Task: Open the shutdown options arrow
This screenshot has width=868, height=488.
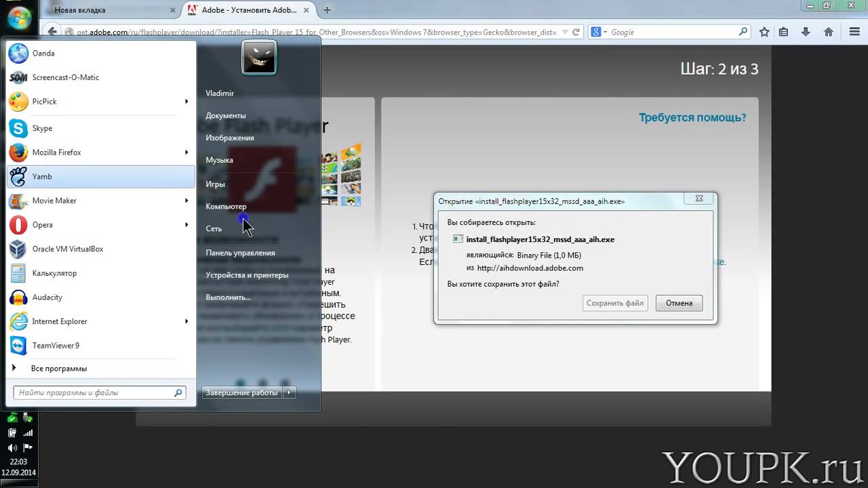Action: point(290,392)
